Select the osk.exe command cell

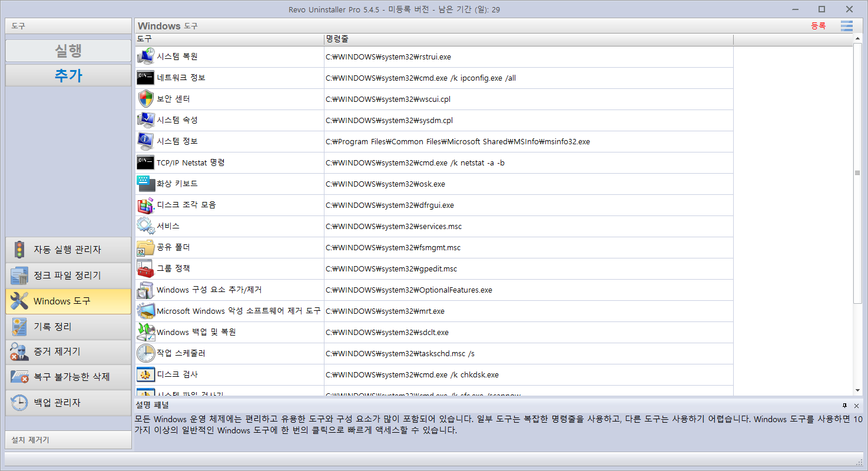tap(529, 184)
